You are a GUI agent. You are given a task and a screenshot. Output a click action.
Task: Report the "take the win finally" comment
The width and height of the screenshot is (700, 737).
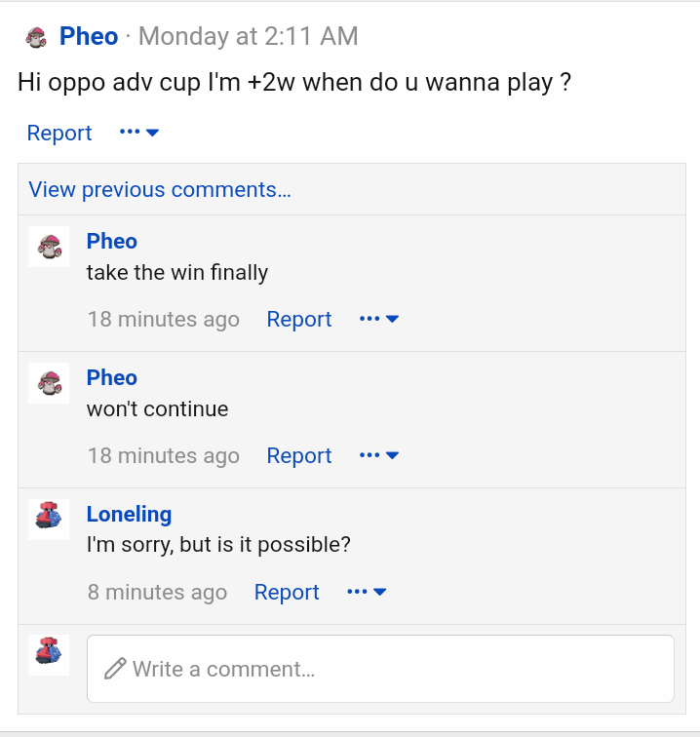point(299,319)
